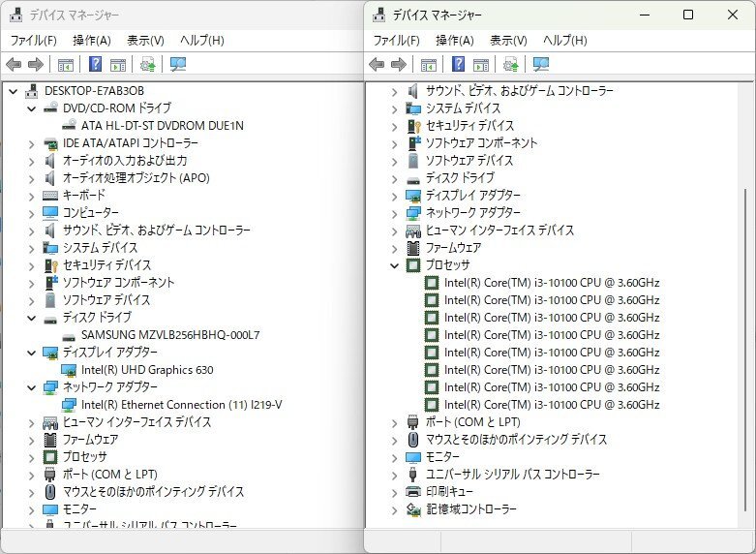Open ファイル(F) menu in right window

396,40
